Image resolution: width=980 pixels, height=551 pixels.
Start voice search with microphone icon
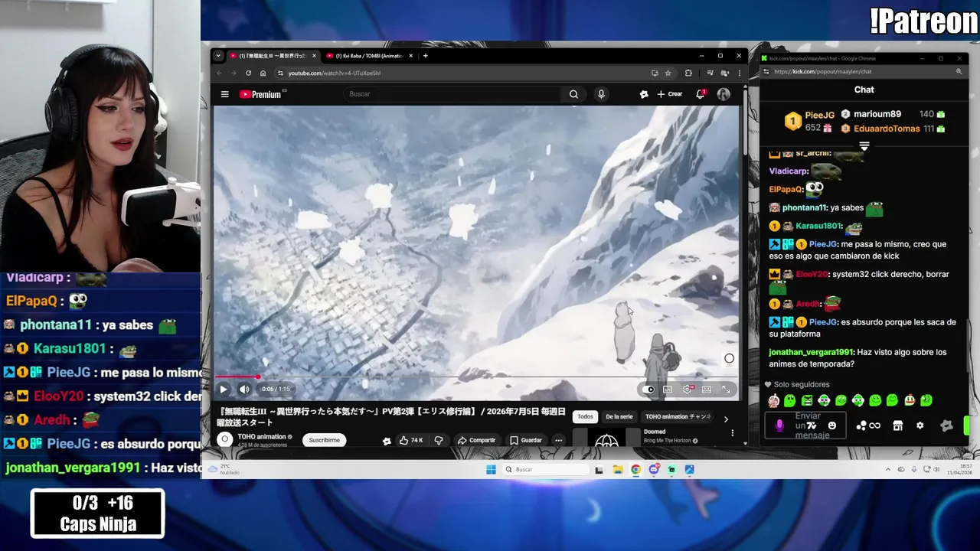[601, 94]
